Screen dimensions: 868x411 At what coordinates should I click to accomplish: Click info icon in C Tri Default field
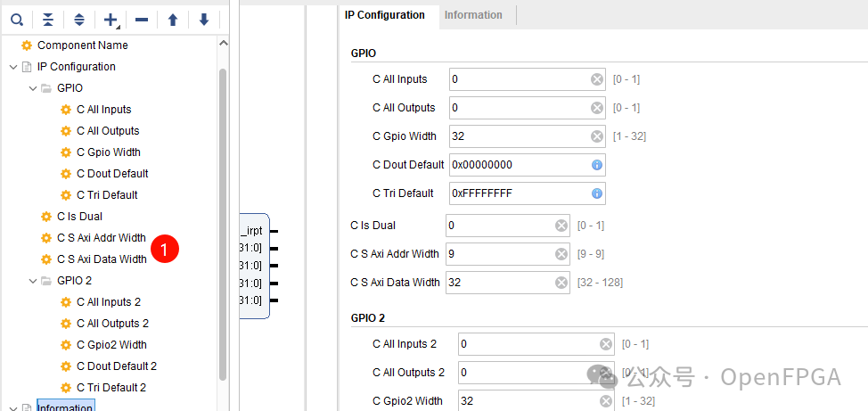[597, 193]
